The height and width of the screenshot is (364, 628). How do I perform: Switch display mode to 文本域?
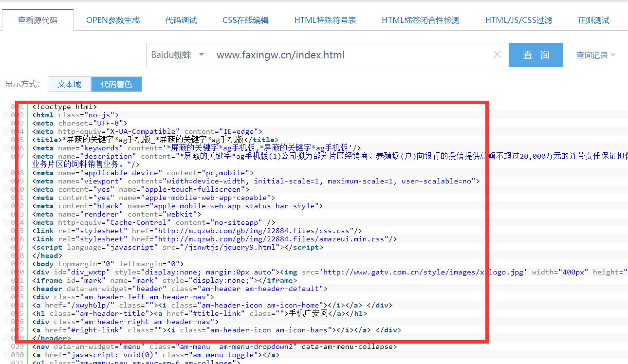click(x=69, y=84)
